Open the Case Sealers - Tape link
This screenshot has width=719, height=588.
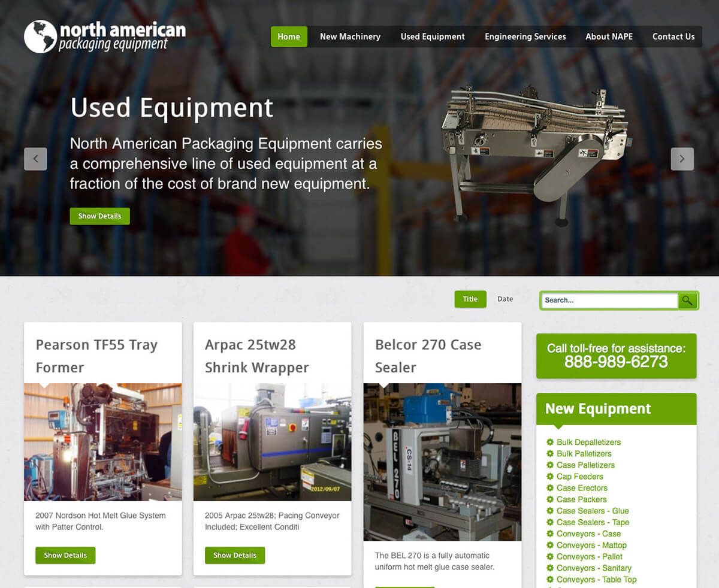(593, 522)
